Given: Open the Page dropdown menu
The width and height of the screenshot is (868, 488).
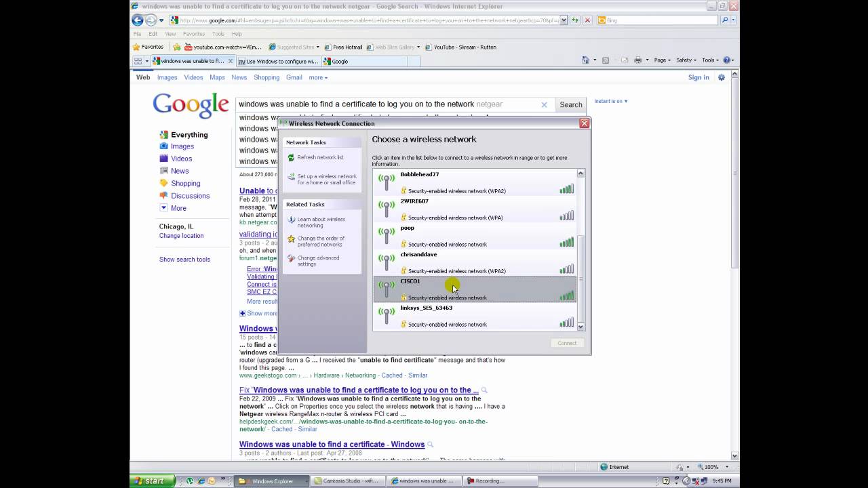Looking at the screenshot, I should tap(662, 60).
